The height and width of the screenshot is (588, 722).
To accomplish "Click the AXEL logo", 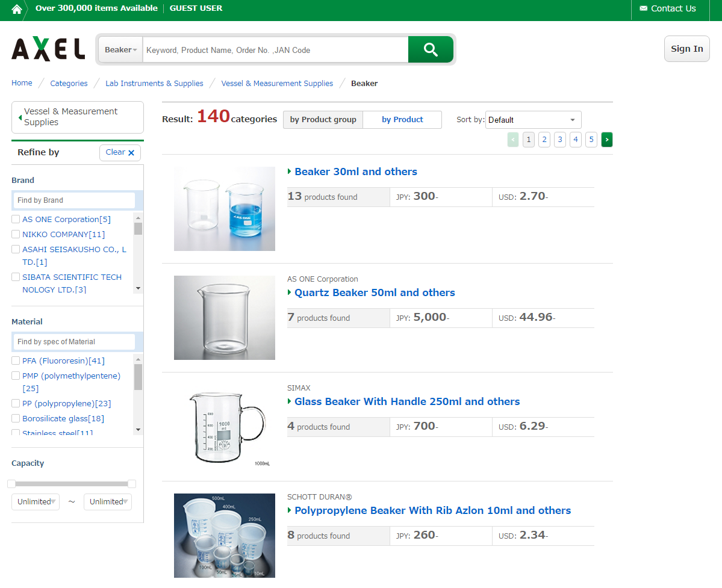I will (x=48, y=49).
